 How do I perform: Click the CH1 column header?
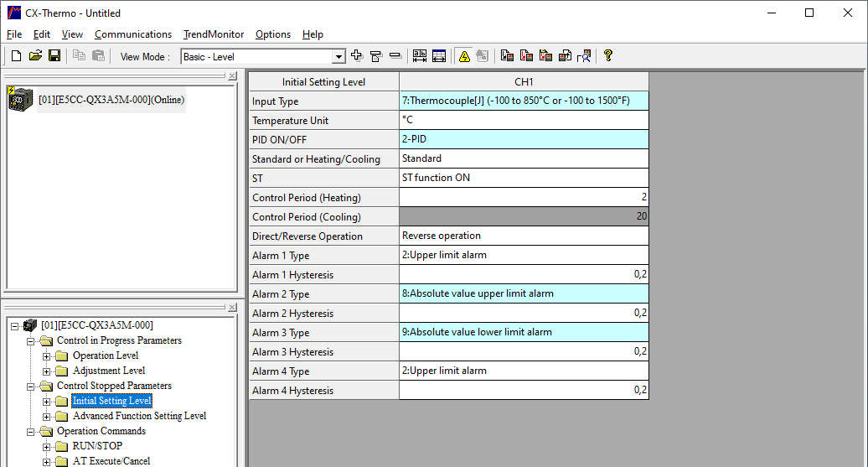pyautogui.click(x=524, y=81)
